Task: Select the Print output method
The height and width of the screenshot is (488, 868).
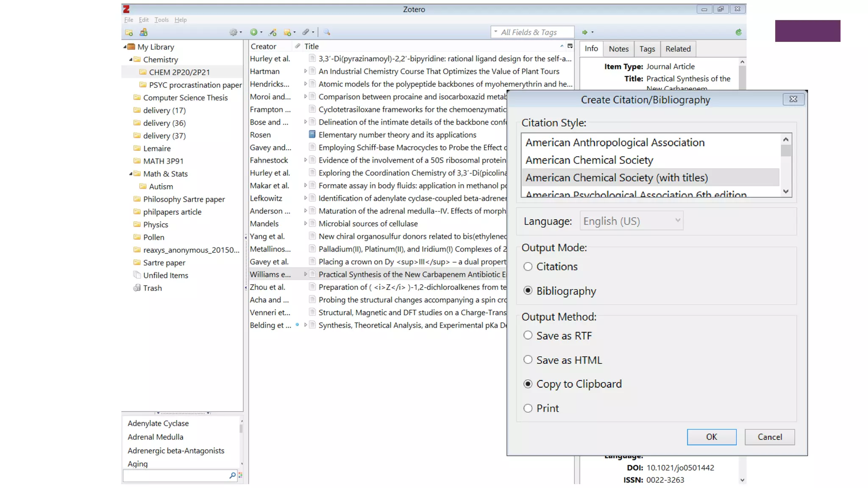Action: (x=528, y=408)
